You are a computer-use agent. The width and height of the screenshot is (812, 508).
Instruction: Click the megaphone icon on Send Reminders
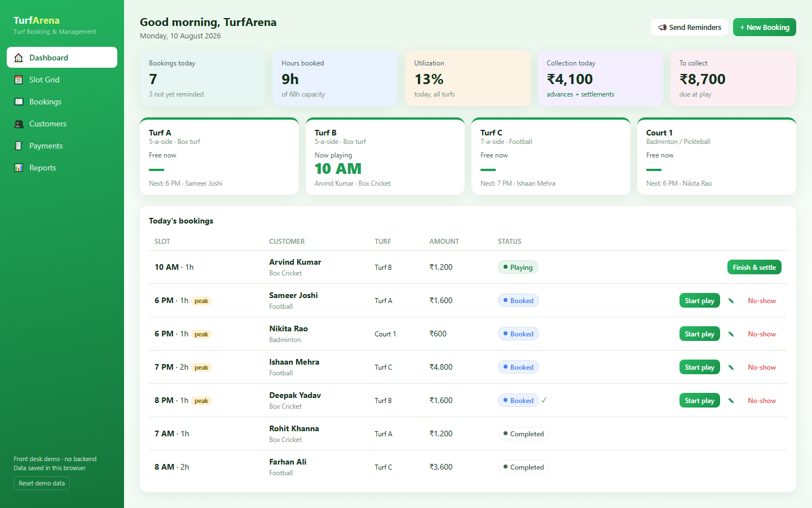click(x=663, y=27)
